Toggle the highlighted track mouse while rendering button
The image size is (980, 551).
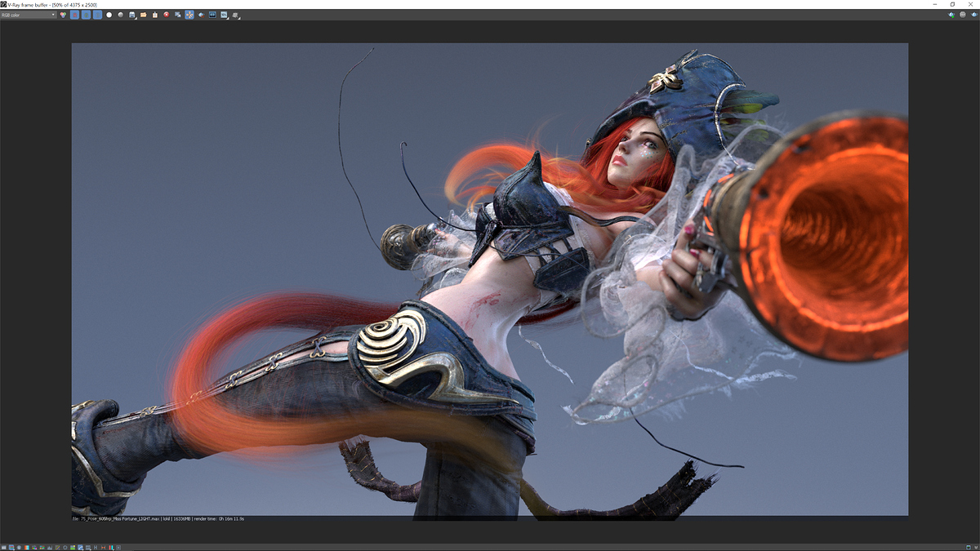(189, 15)
